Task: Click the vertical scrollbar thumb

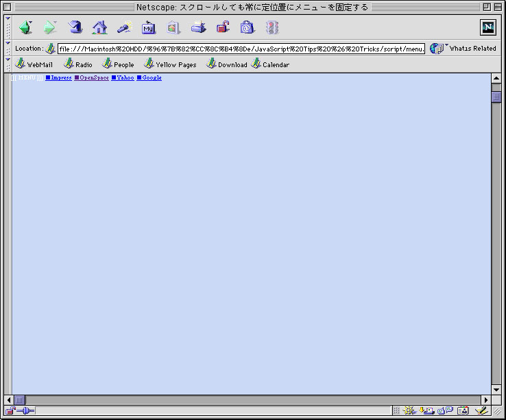Action: pos(496,97)
